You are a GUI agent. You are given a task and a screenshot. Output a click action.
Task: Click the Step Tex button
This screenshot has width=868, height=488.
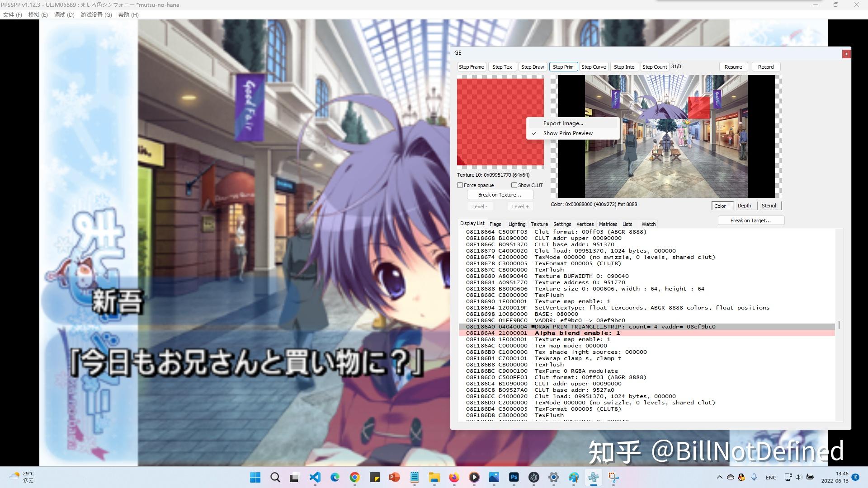coord(502,67)
